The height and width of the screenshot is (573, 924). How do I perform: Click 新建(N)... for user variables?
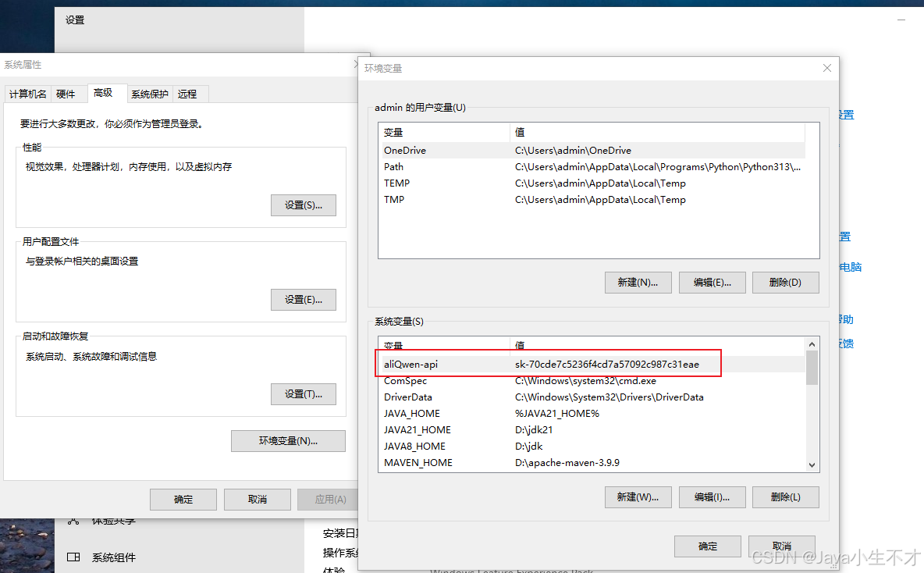(x=638, y=283)
